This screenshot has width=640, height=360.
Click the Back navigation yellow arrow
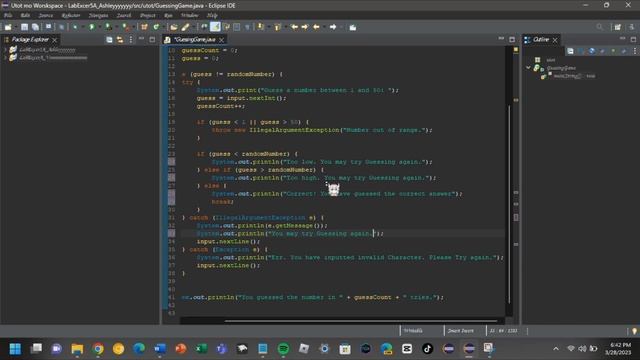(x=316, y=27)
